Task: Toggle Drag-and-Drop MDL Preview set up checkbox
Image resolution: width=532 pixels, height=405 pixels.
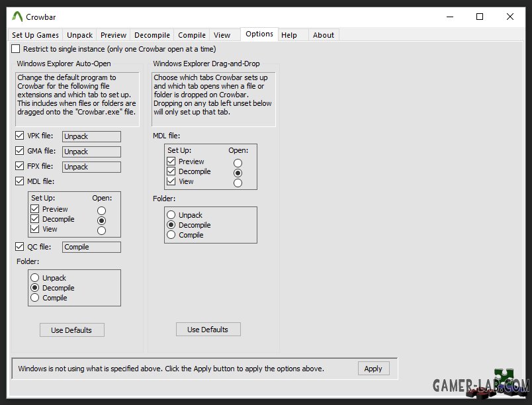Action: pos(171,161)
